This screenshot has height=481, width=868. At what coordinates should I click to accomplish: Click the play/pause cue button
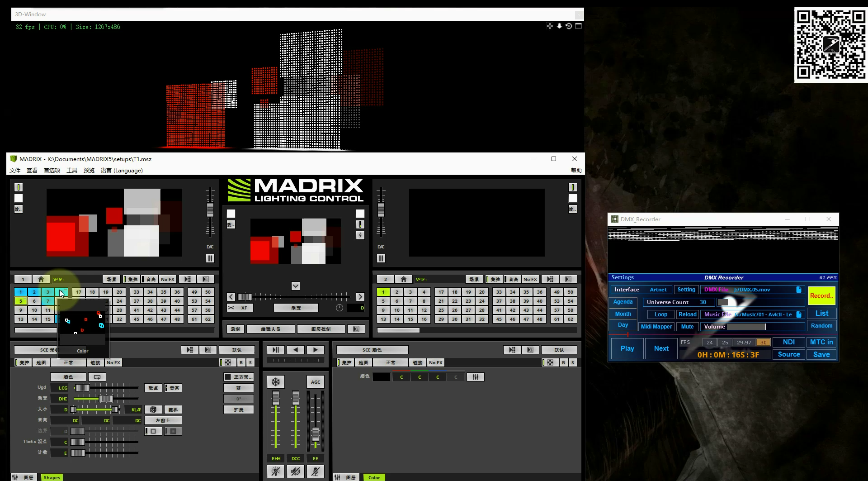click(x=275, y=350)
